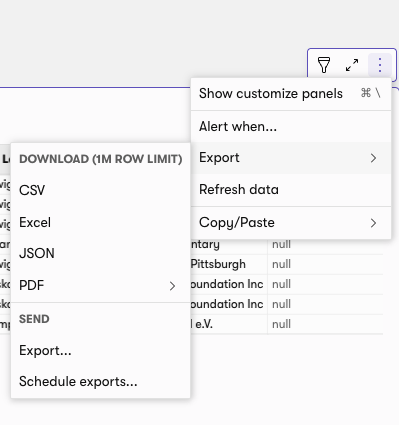The image size is (399, 425).
Task: Select the PDF download option
Action: coord(101,285)
